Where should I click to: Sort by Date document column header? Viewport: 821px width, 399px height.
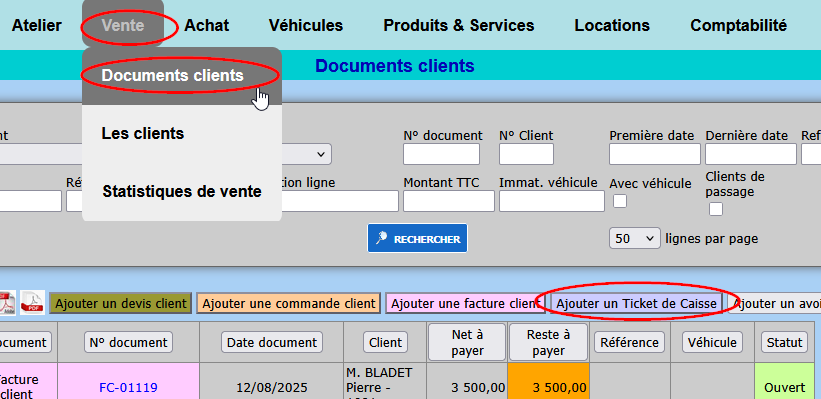272,342
